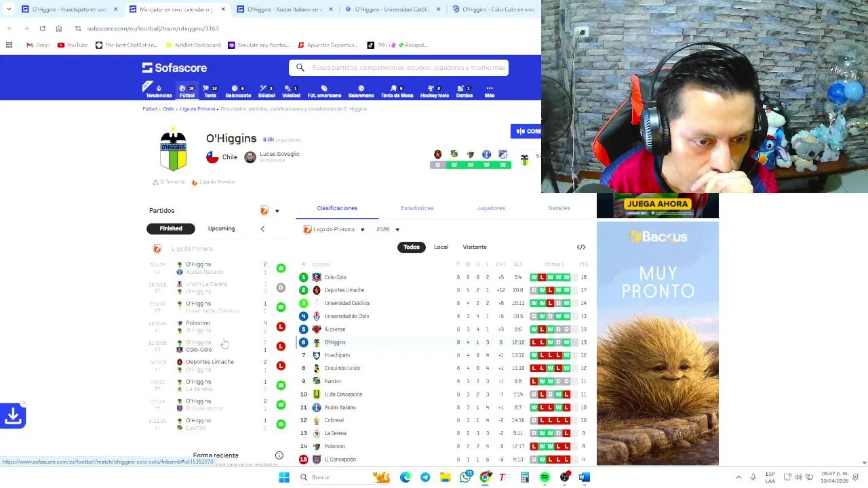Click the Sofascore logo
The width and height of the screenshot is (868, 488).
[x=174, y=68]
